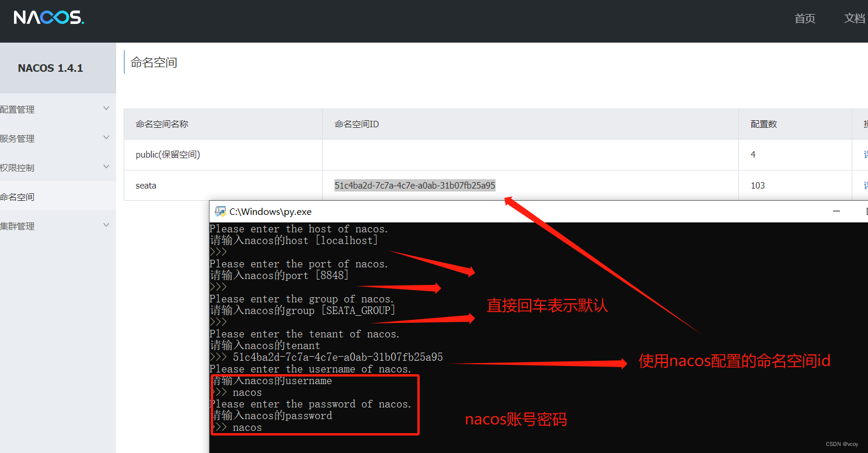Image resolution: width=868 pixels, height=453 pixels.
Task: Click the 请输入nacos的username console line
Action: (272, 381)
